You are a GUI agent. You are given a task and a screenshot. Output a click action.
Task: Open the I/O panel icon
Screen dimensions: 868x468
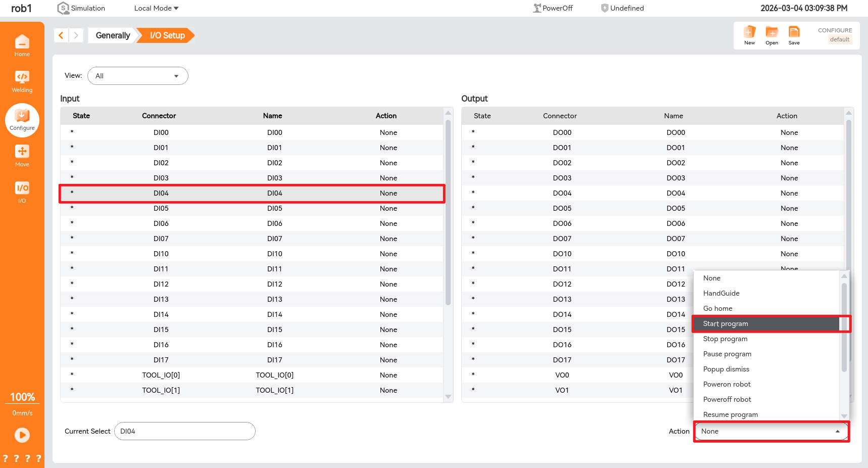pyautogui.click(x=22, y=192)
